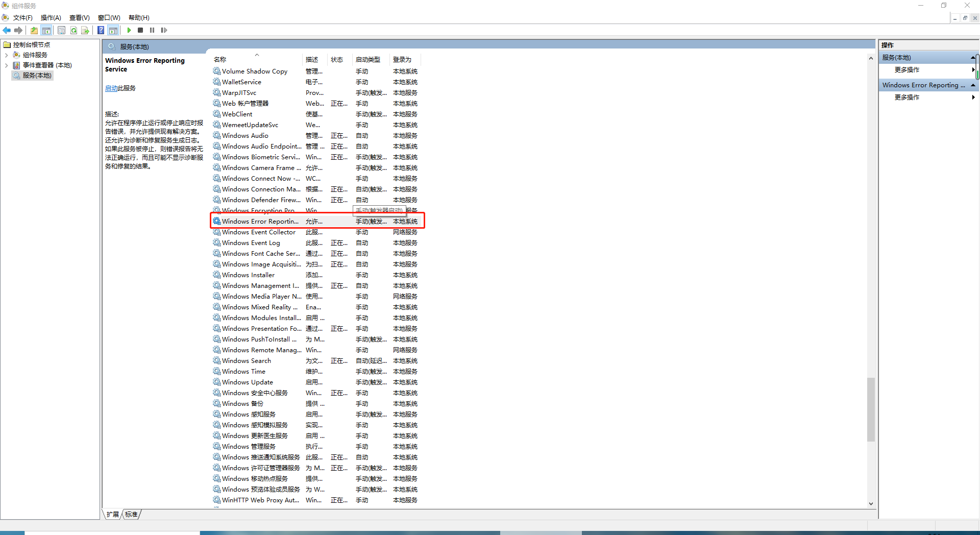The image size is (980, 535).
Task: Sort by the 启动类型 column header
Action: [x=371, y=59]
